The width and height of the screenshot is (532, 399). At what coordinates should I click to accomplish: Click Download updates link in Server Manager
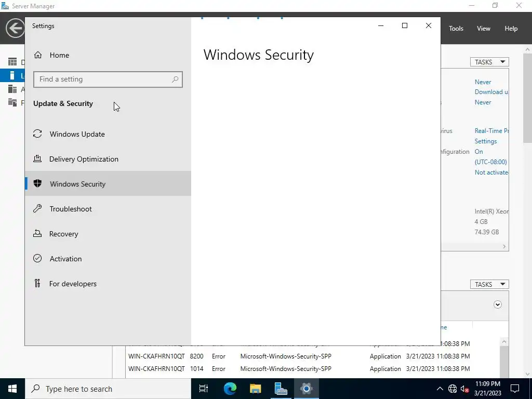491,92
